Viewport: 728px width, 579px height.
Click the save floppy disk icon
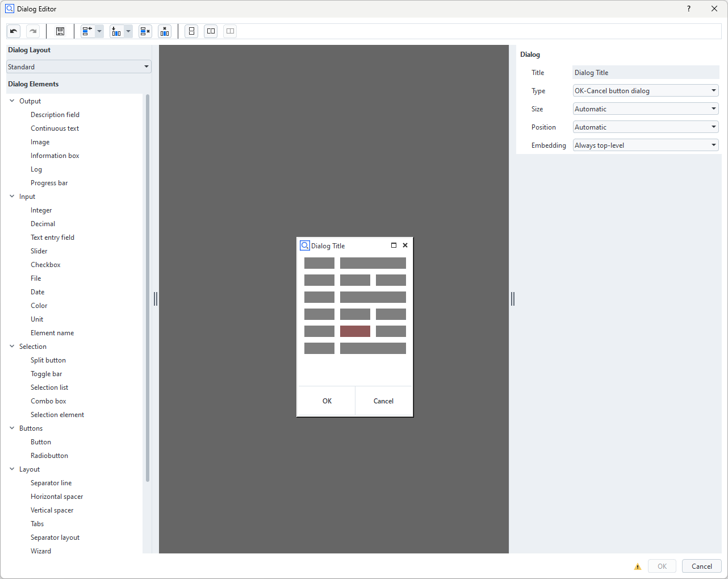(x=60, y=31)
